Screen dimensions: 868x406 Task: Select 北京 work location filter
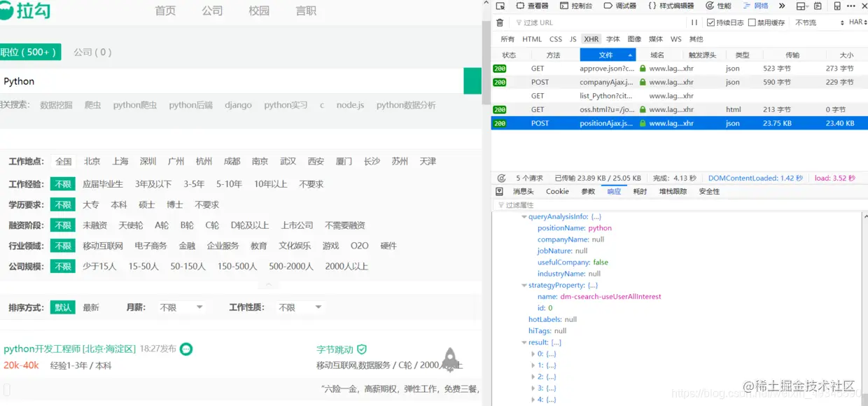point(92,161)
